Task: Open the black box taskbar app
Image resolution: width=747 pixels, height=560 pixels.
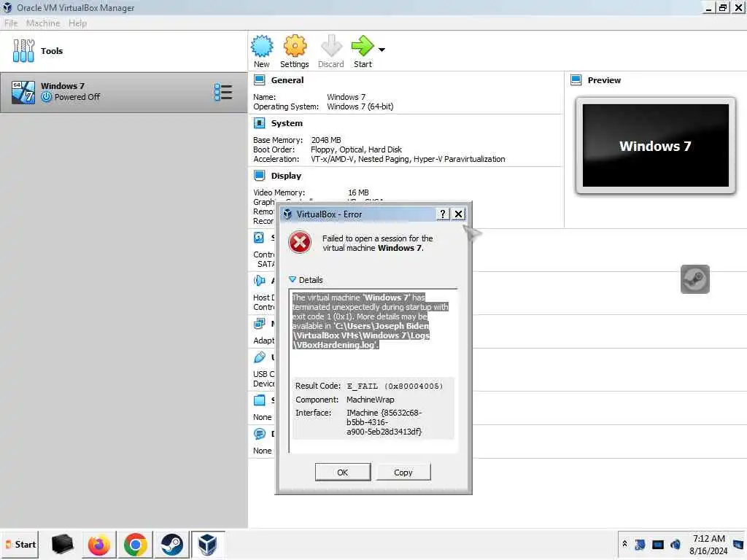Action: click(63, 544)
